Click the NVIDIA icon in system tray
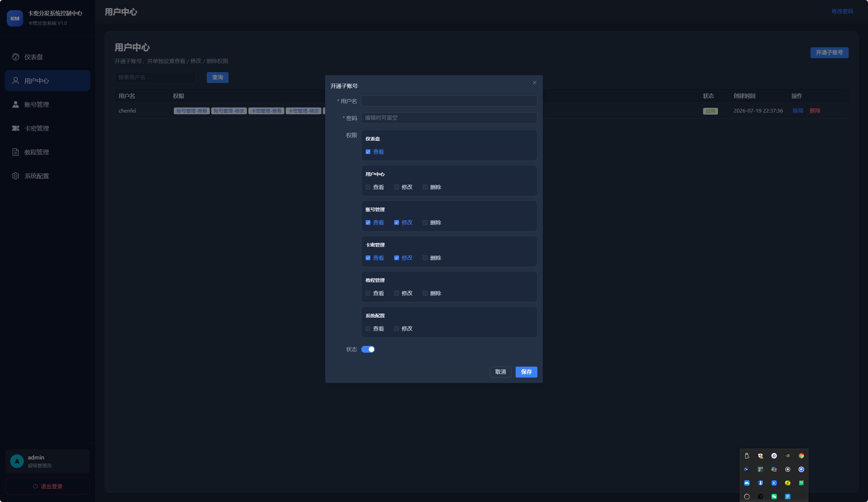 click(787, 456)
